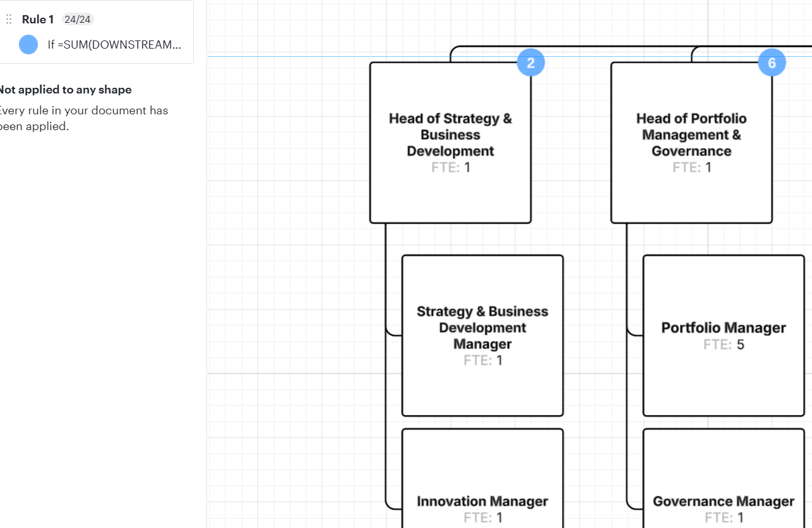Select the Governance Manager shape
The height and width of the screenshot is (528, 812).
pyautogui.click(x=724, y=478)
